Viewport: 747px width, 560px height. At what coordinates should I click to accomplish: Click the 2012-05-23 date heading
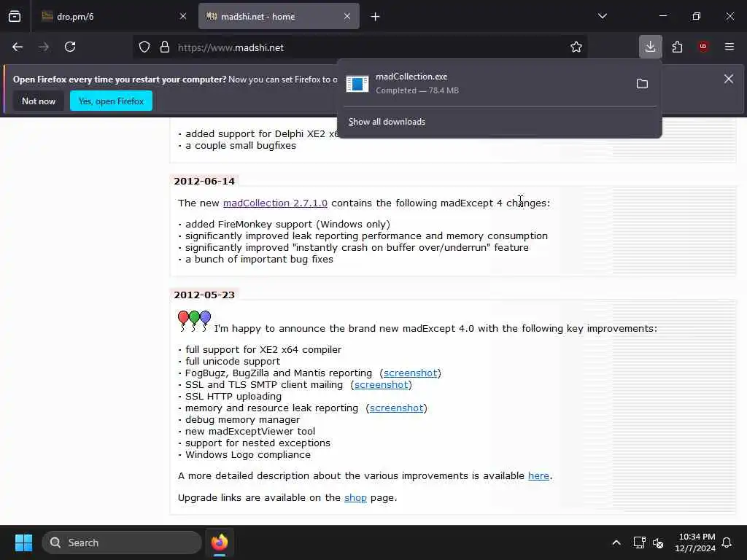204,295
